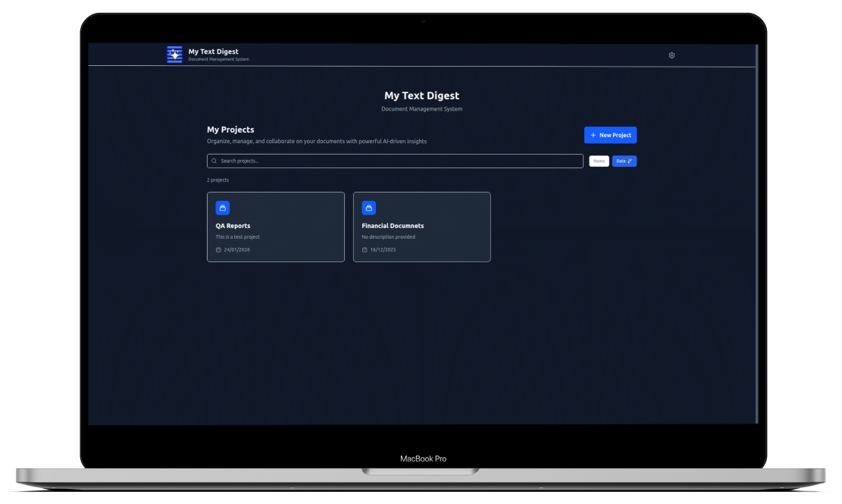Click the '2 projects' count label
842x504 pixels.
tap(218, 180)
